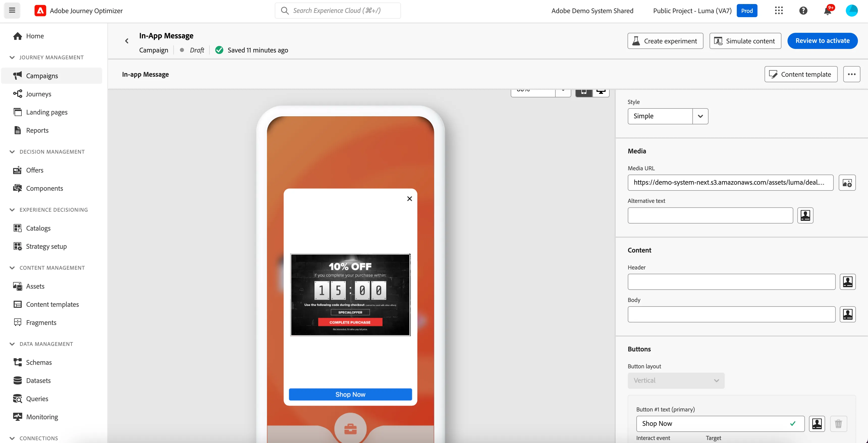Open Queries in the sidebar
This screenshot has height=443, width=868.
(37, 399)
